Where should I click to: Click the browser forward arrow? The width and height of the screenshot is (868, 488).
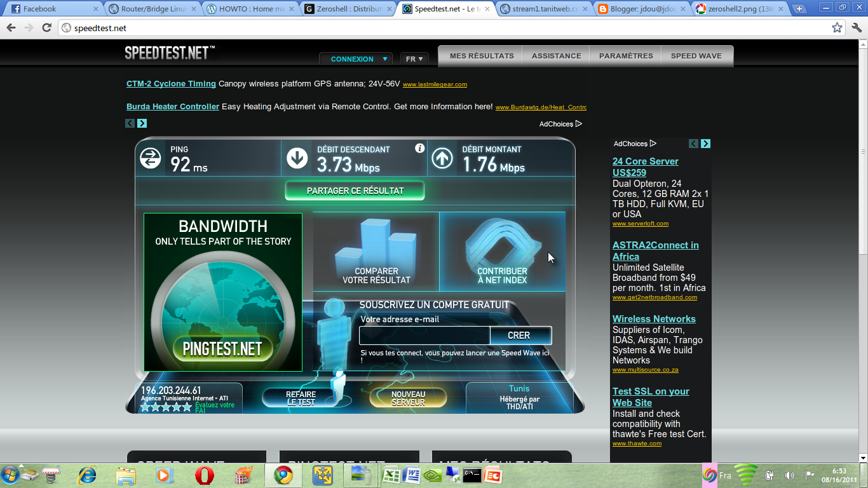(29, 28)
